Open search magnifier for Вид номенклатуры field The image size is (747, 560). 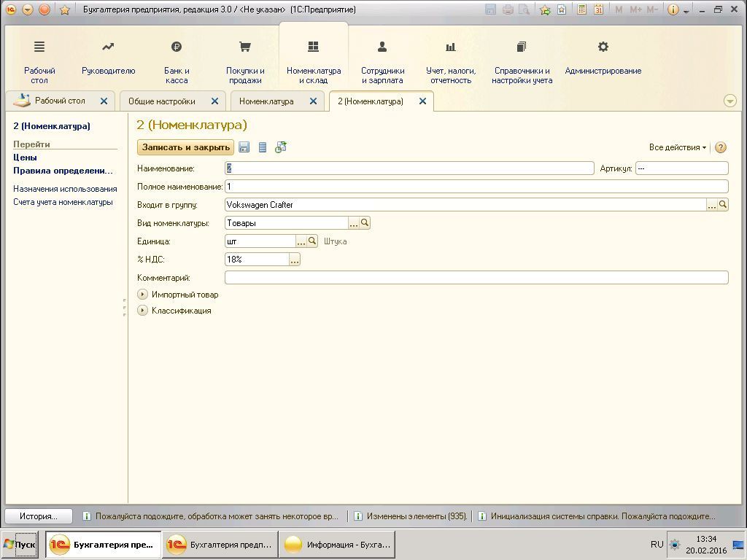point(365,223)
